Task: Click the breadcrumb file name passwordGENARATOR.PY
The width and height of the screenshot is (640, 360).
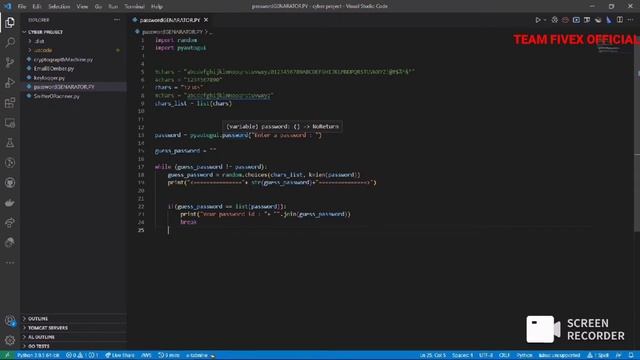Action: click(x=172, y=32)
